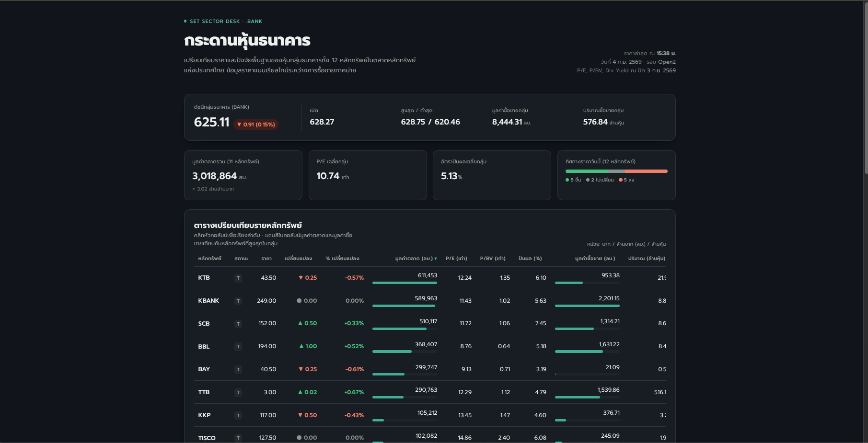Click the T status badge in the TTB row
The image size is (868, 443).
point(238,393)
